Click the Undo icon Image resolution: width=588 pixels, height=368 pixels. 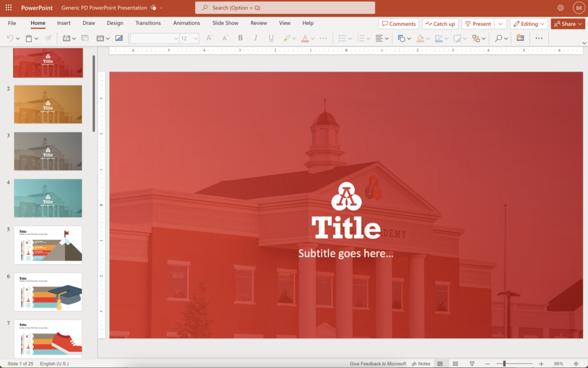pyautogui.click(x=10, y=38)
